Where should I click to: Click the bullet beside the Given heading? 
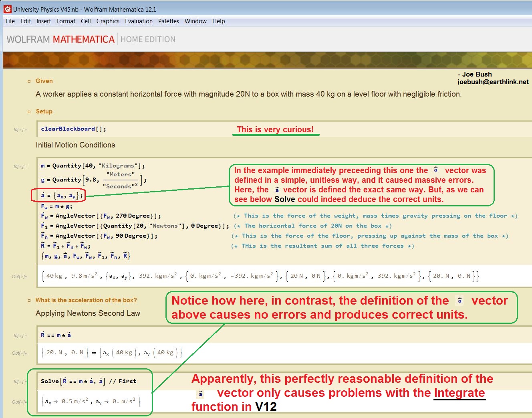click(29, 81)
